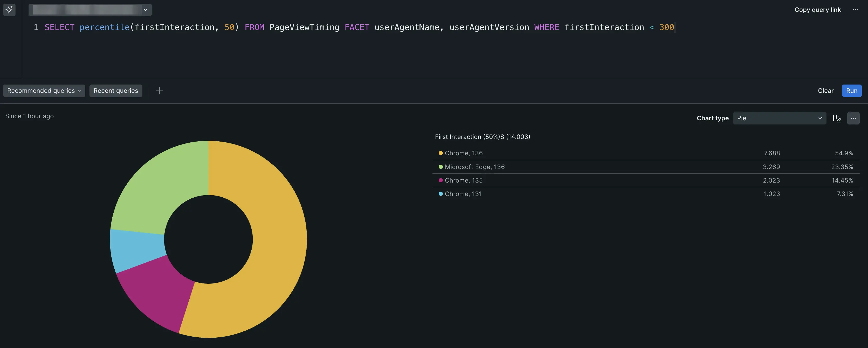This screenshot has height=348, width=868.
Task: Toggle the Chrome, 136 legend entry
Action: pos(463,153)
